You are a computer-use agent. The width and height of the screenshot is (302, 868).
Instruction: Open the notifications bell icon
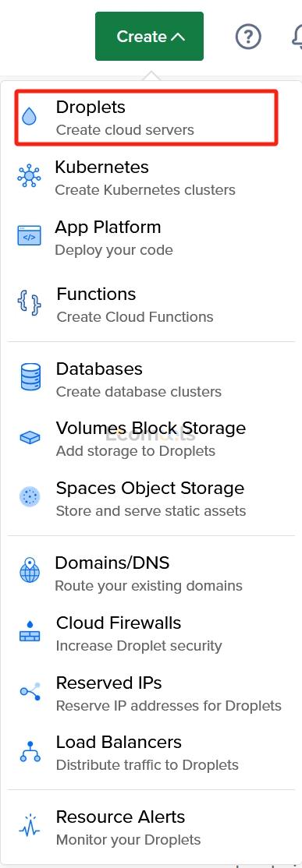coord(297,37)
